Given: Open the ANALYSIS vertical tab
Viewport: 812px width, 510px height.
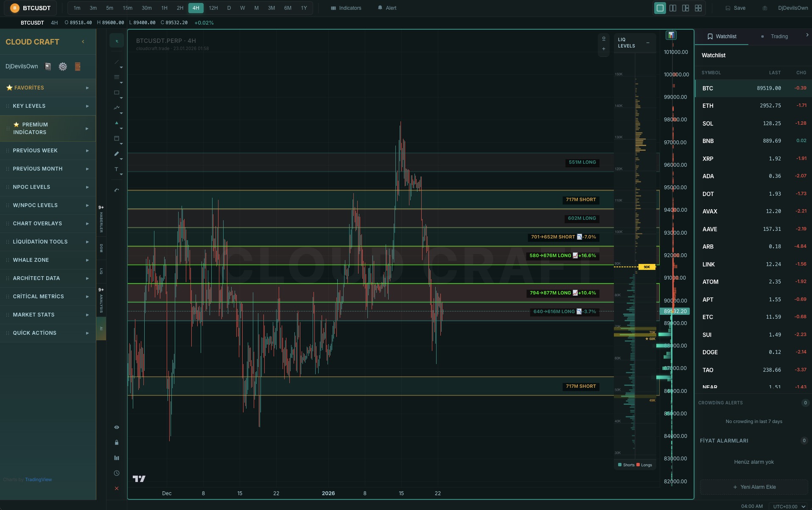Looking at the screenshot, I should [101, 300].
